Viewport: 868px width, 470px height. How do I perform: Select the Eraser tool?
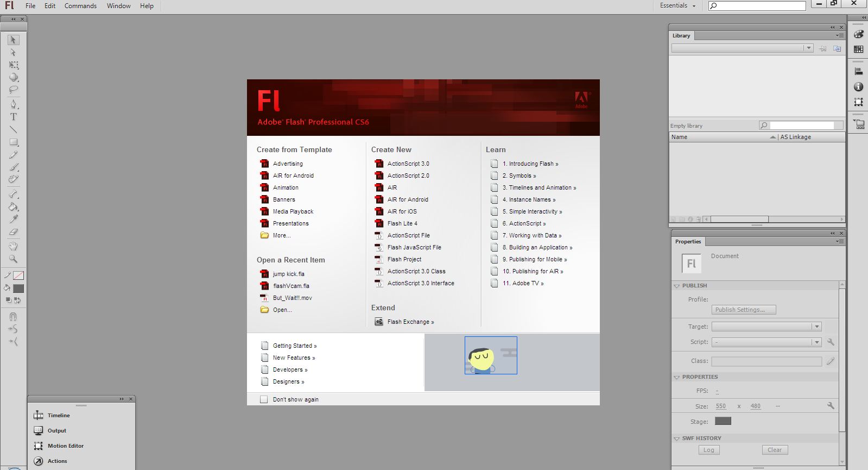tap(14, 231)
